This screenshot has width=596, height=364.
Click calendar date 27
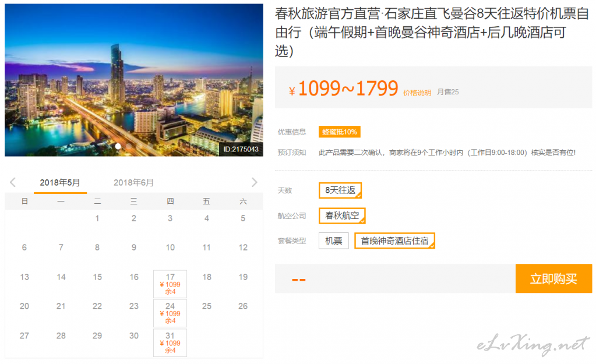24,336
